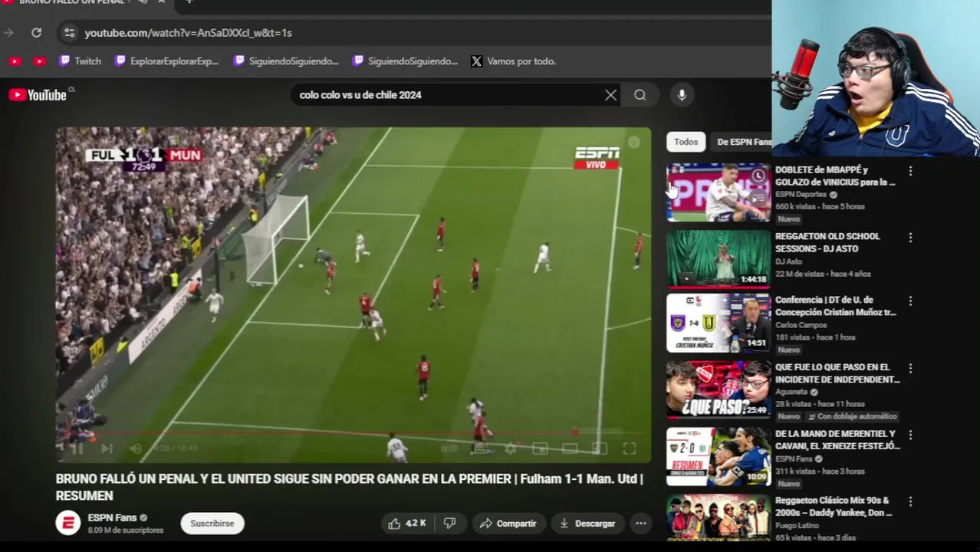
Task: Open options menu for DOBLETE de MBAPPÉ
Action: (910, 171)
